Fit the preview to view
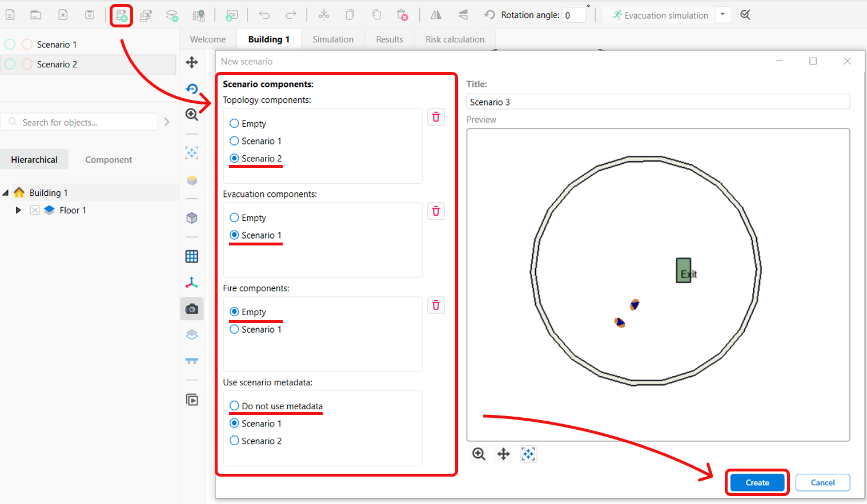Image resolution: width=867 pixels, height=504 pixels. [528, 454]
